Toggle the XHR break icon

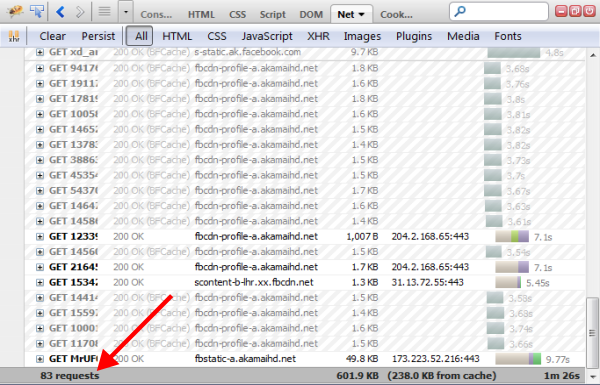pyautogui.click(x=14, y=36)
